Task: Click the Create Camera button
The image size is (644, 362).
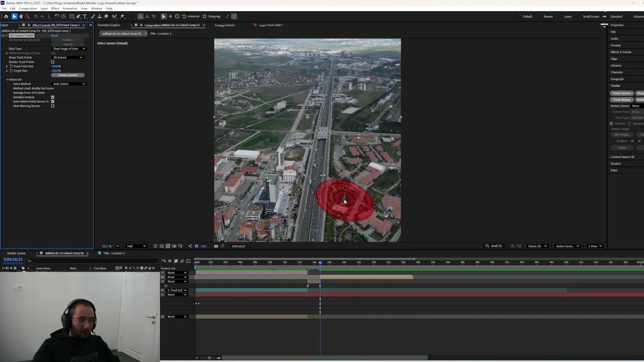Action: pos(67,75)
